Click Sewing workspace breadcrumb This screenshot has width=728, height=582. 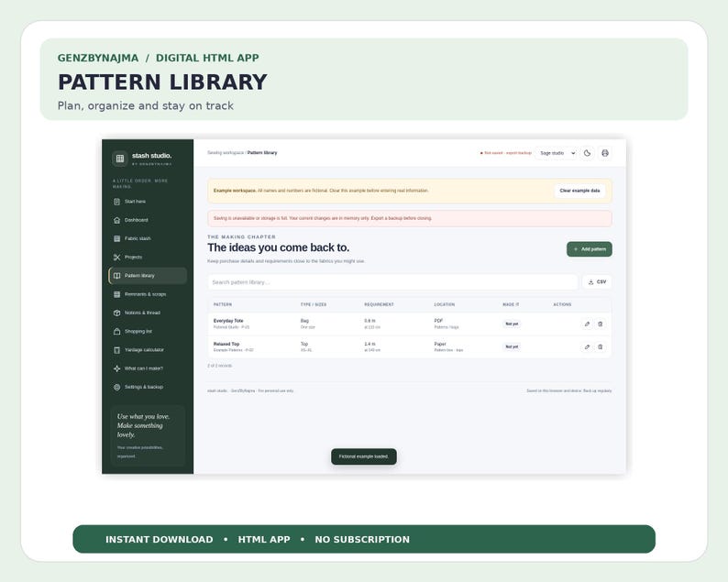(x=226, y=153)
